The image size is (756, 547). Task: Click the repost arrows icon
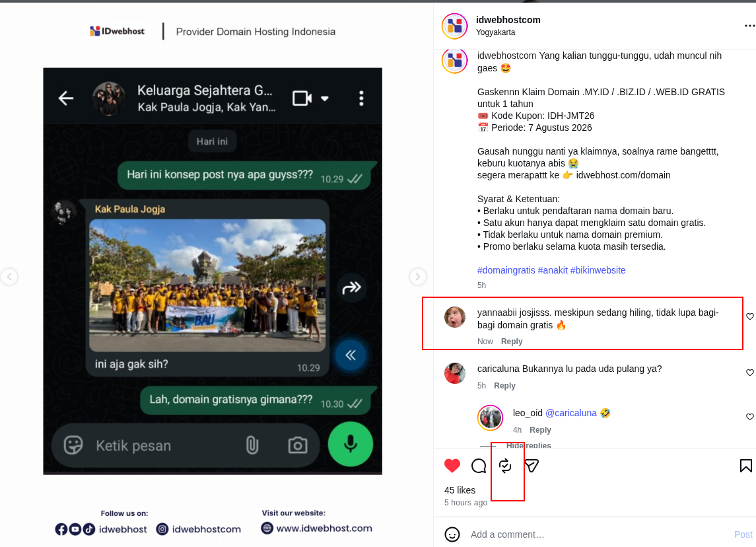click(x=505, y=466)
